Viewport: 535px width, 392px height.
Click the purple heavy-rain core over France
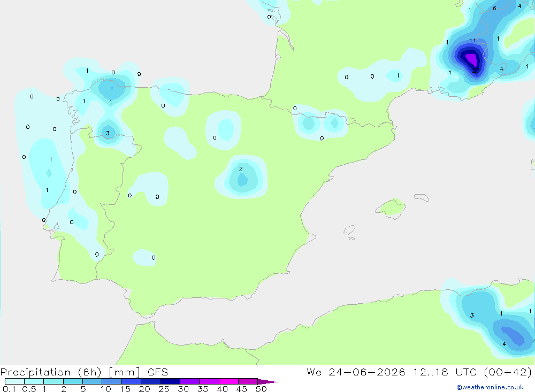click(471, 59)
